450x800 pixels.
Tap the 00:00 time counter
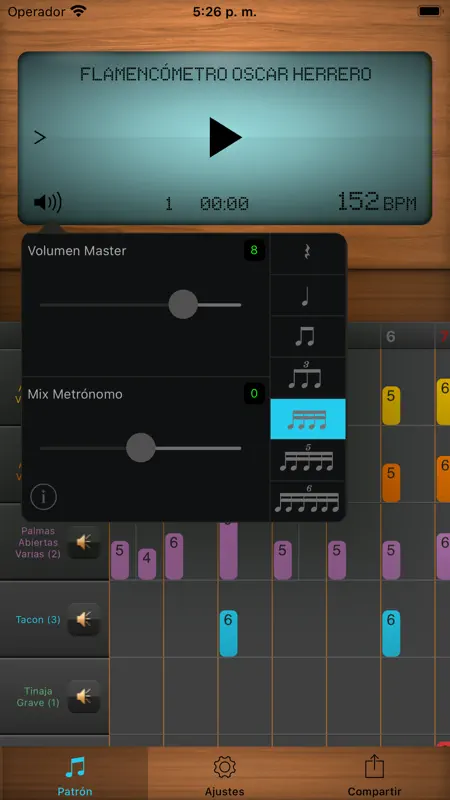(224, 204)
